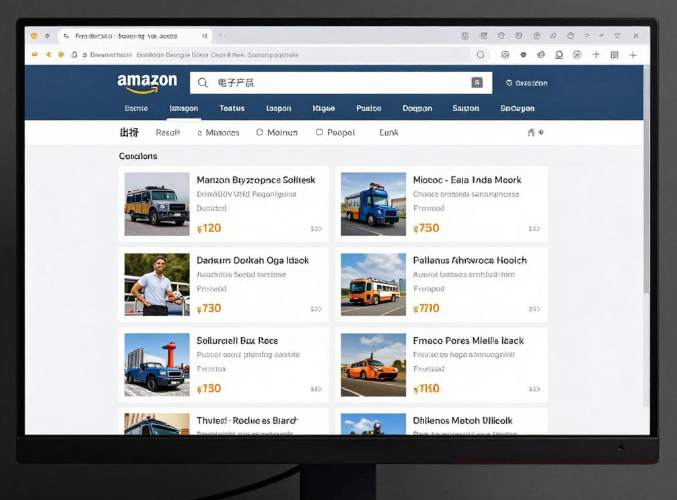Click the page vertical scrollbar

(x=645, y=200)
